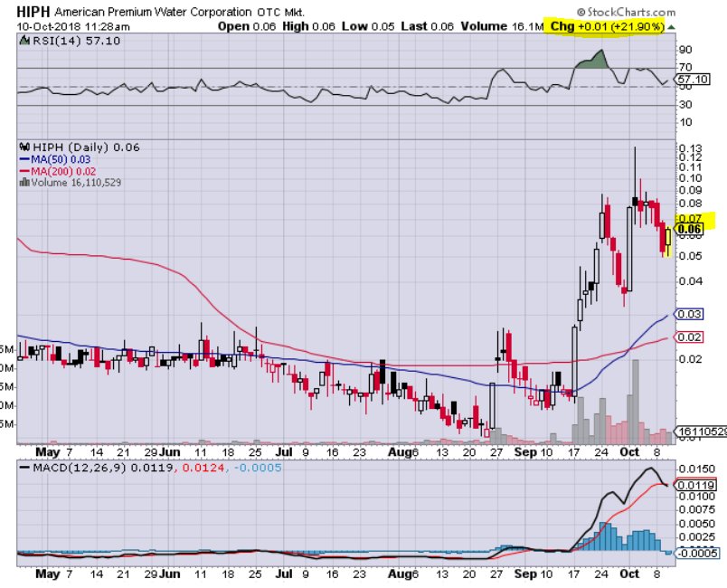Viewport: 727px width, 588px height.
Task: Click the 0.06 current price tag
Action: [688, 229]
